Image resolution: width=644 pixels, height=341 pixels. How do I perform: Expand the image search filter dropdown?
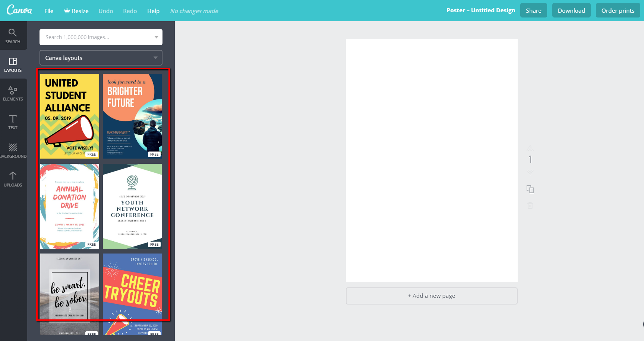[x=156, y=37]
